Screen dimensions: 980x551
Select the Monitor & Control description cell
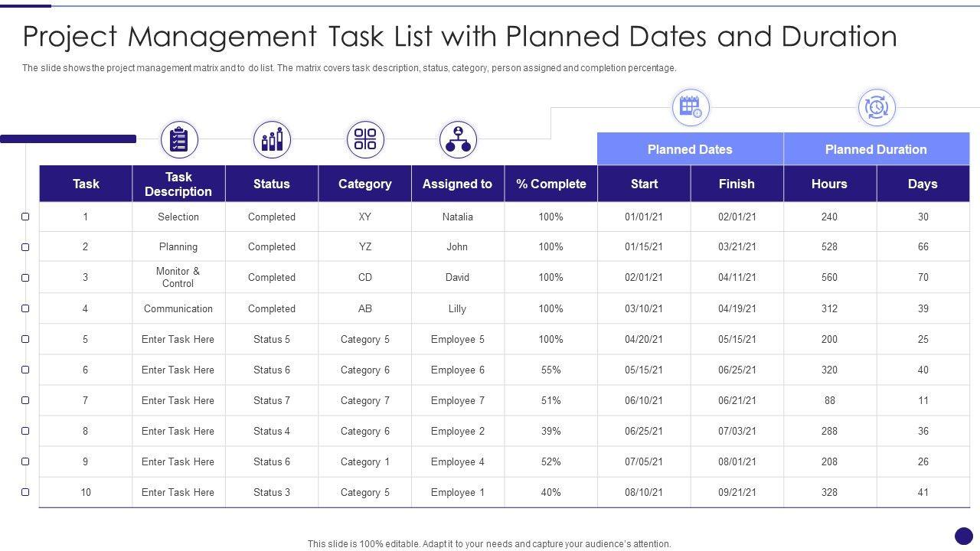(x=178, y=277)
